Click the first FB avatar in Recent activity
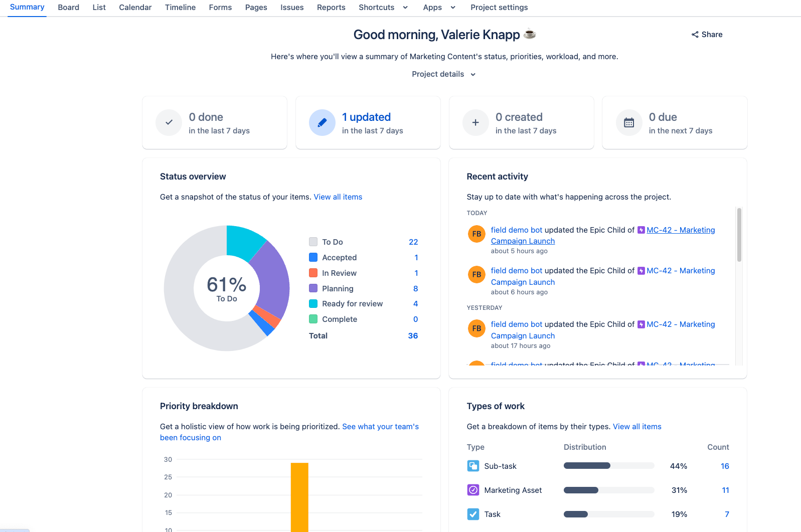Viewport: 801px width, 532px height. click(476, 234)
